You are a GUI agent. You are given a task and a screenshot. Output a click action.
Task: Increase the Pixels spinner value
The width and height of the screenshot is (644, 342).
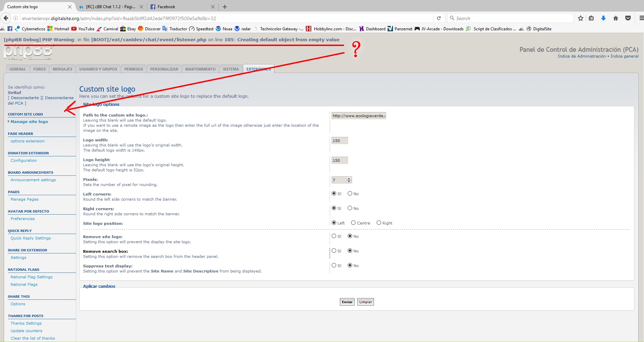click(x=349, y=178)
